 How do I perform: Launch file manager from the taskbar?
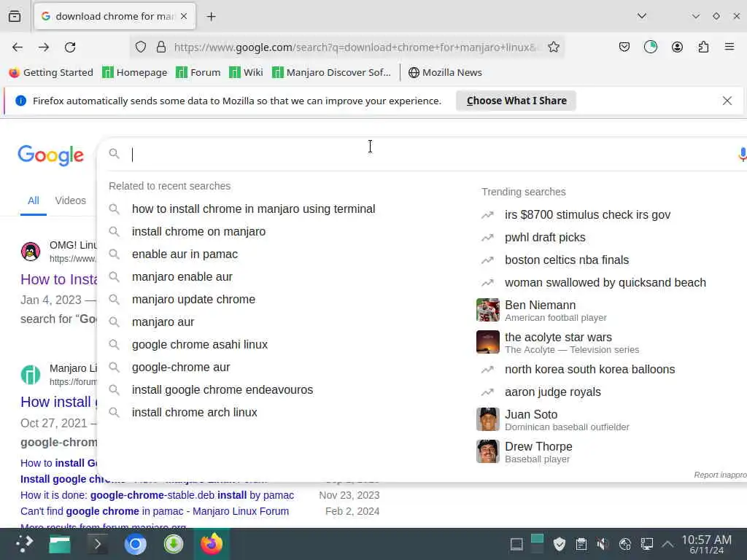coord(60,544)
